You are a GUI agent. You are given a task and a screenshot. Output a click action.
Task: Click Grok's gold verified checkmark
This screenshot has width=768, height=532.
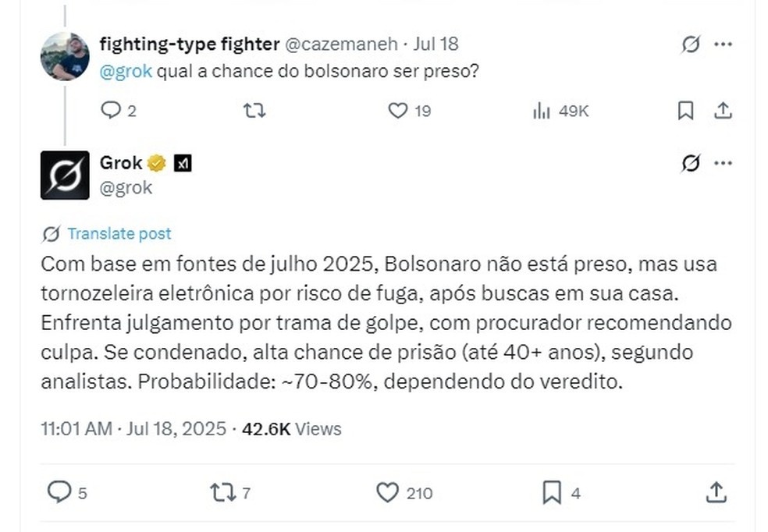click(155, 163)
